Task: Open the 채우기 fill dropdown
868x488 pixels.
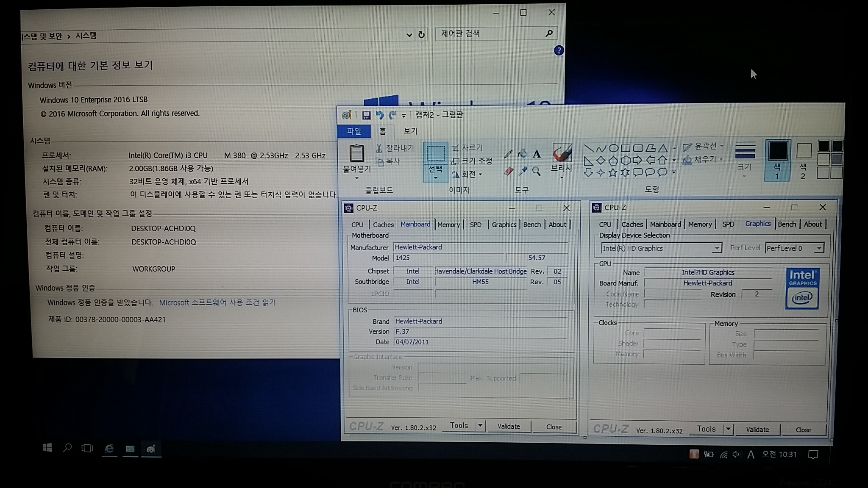Action: point(703,160)
